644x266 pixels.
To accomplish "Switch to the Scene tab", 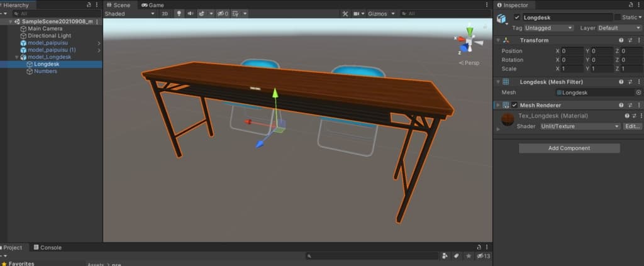I will tap(119, 5).
